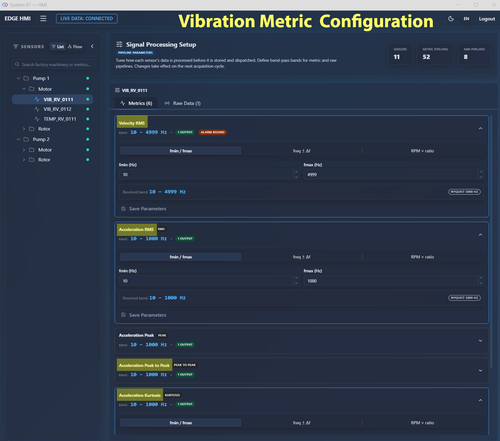Viewport: 500px width, 441px height.
Task: Collapse the Pump 2 tree node chevron
Action: (x=18, y=139)
